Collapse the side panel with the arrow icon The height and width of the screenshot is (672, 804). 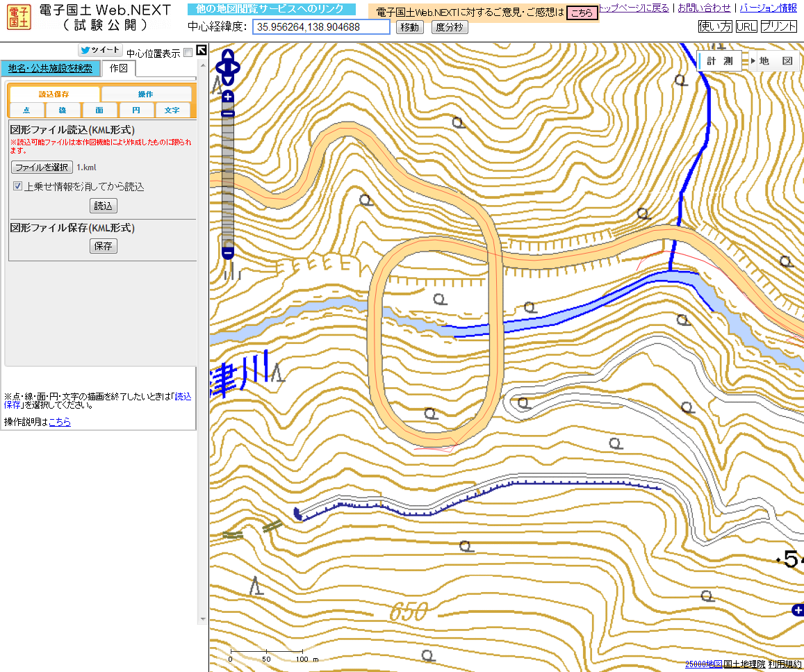201,51
